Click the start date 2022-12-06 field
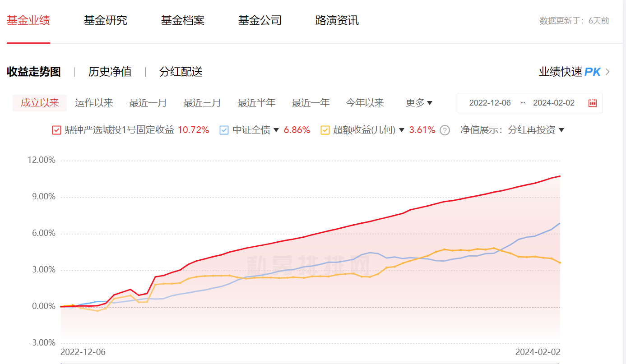The width and height of the screenshot is (626, 364). (x=490, y=103)
